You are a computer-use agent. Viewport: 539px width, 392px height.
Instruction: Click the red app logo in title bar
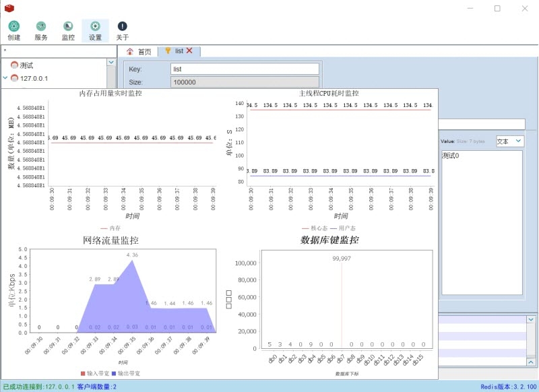[9, 8]
